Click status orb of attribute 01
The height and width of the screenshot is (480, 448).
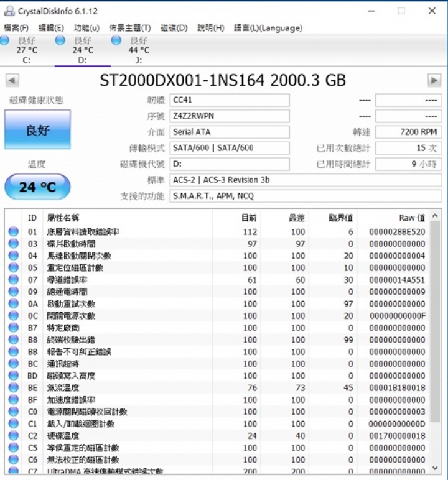(x=14, y=232)
